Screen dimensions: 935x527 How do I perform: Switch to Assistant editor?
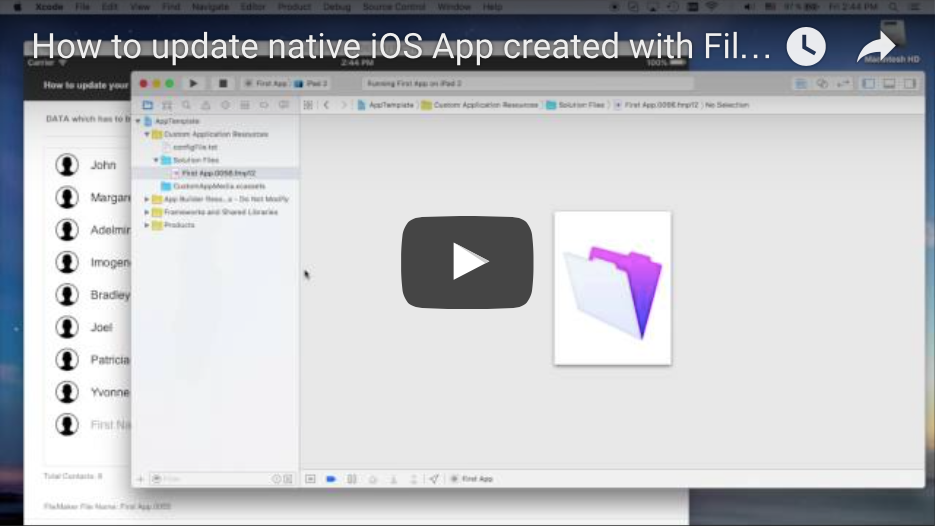822,83
